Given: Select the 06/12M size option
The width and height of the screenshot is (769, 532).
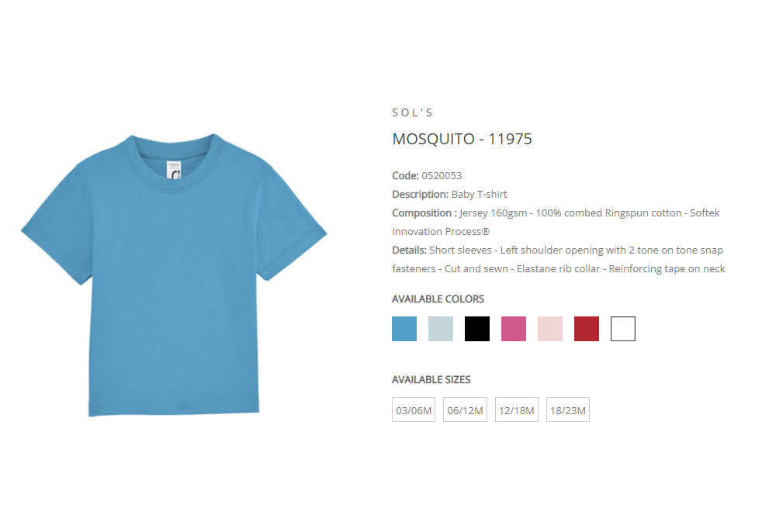Looking at the screenshot, I should 465,409.
